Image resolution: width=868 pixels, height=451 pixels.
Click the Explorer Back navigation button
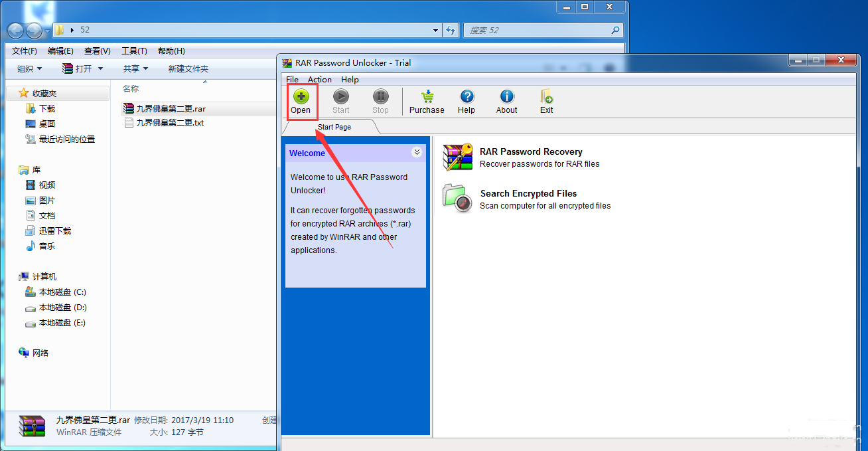pos(16,31)
